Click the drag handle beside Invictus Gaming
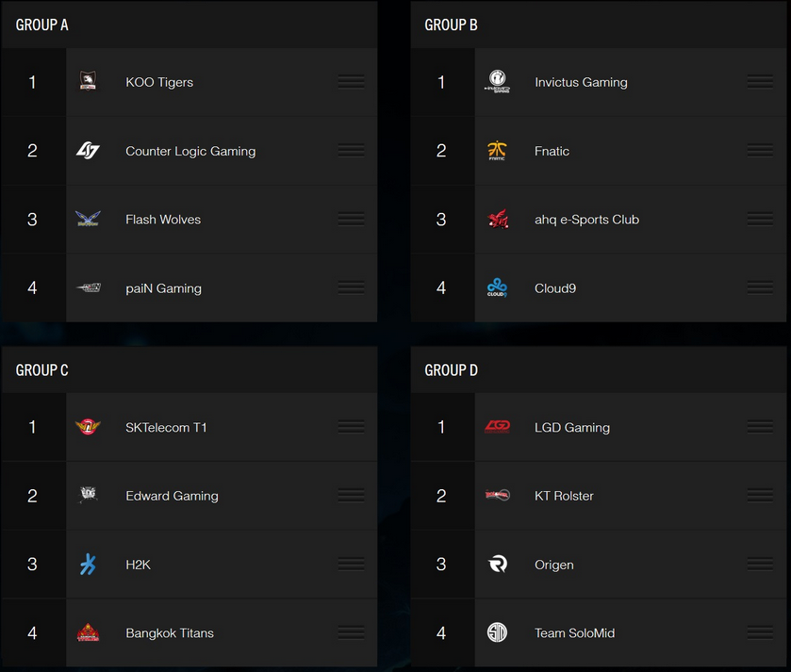Viewport: 791px width, 672px height. pos(760,82)
